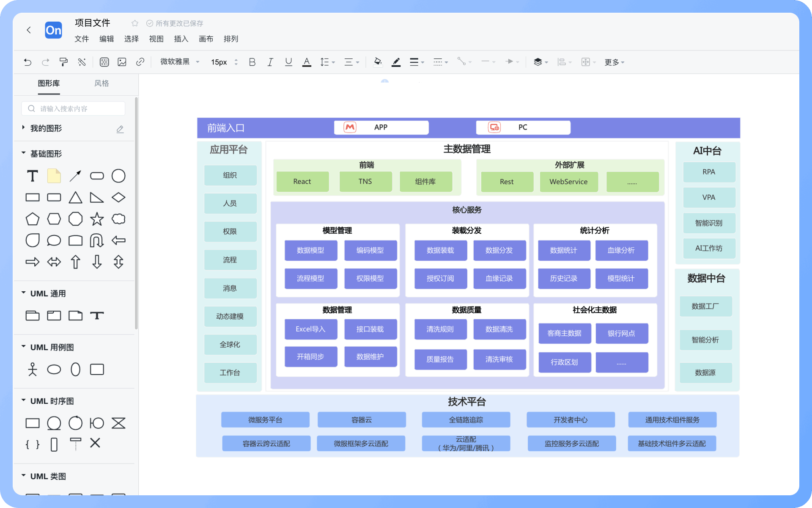Collapse the 基础图形 section
The image size is (812, 508).
click(24, 153)
